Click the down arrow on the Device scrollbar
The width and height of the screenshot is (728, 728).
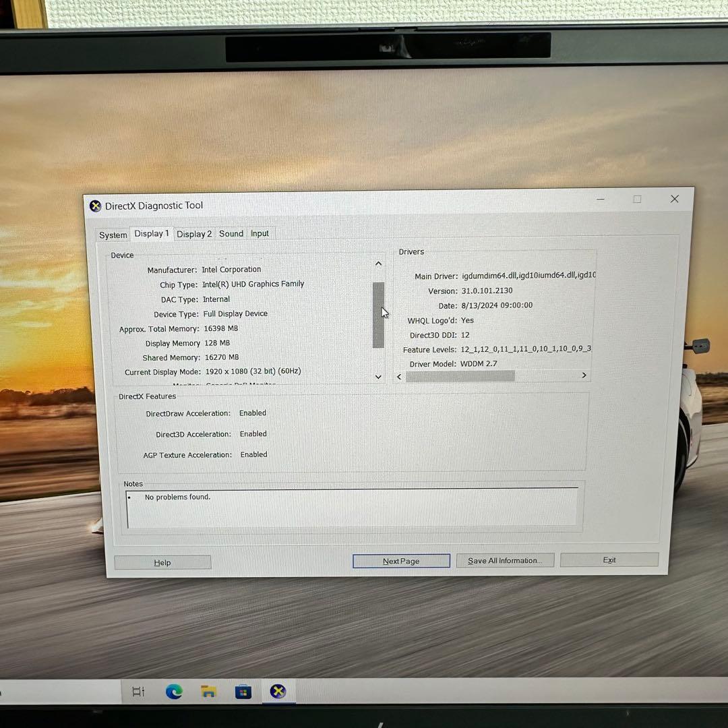[x=378, y=376]
